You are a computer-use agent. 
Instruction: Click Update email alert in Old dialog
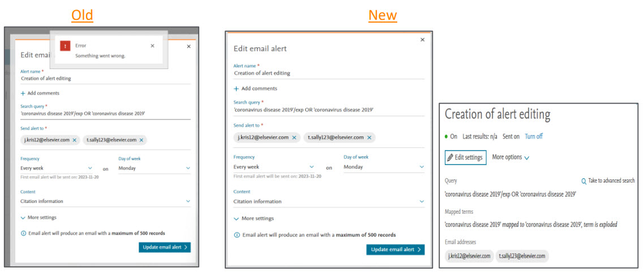pos(164,247)
